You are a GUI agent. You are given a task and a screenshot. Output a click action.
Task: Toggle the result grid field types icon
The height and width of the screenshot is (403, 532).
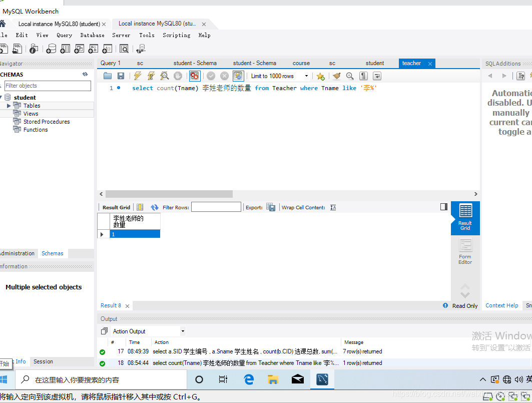(x=140, y=207)
